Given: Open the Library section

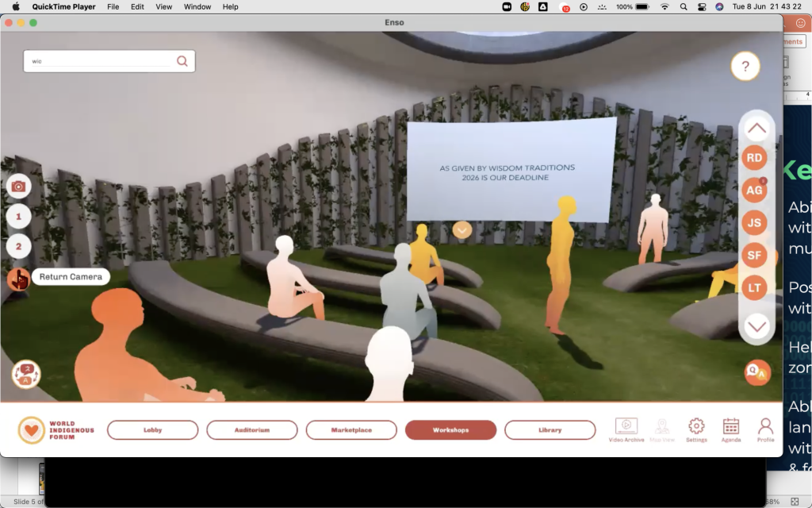Looking at the screenshot, I should (x=550, y=430).
